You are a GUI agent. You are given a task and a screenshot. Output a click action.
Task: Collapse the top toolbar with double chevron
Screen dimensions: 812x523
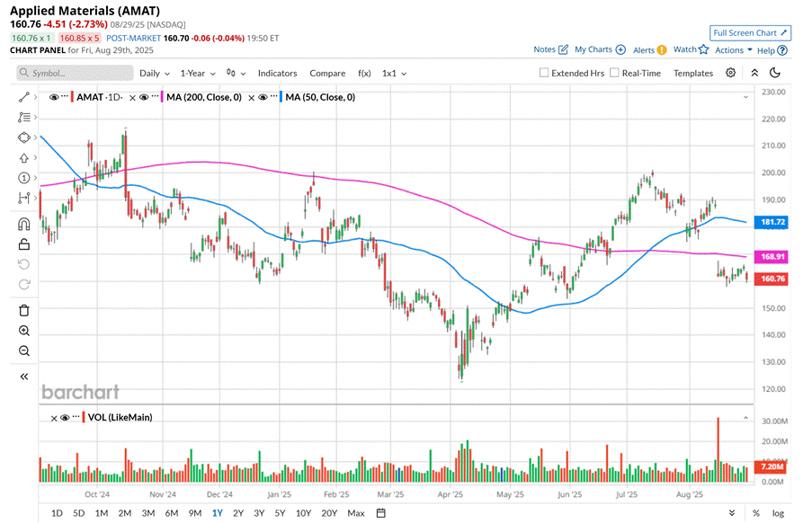pos(754,73)
